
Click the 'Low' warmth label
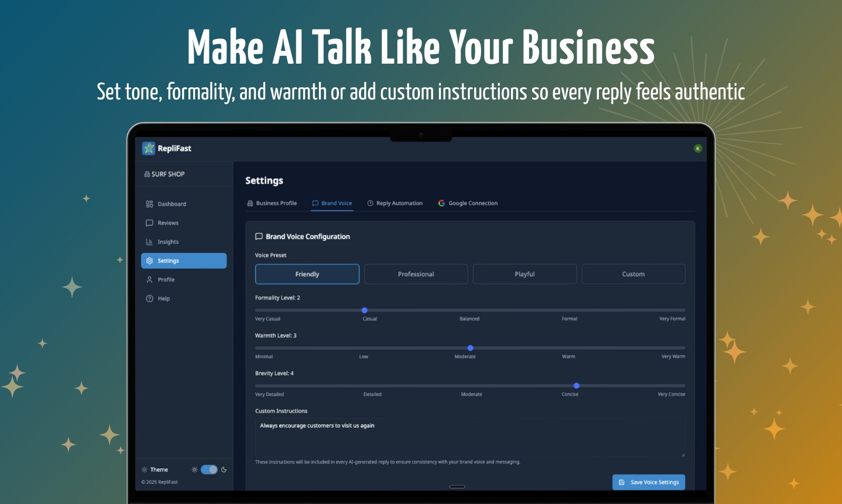[x=364, y=357]
